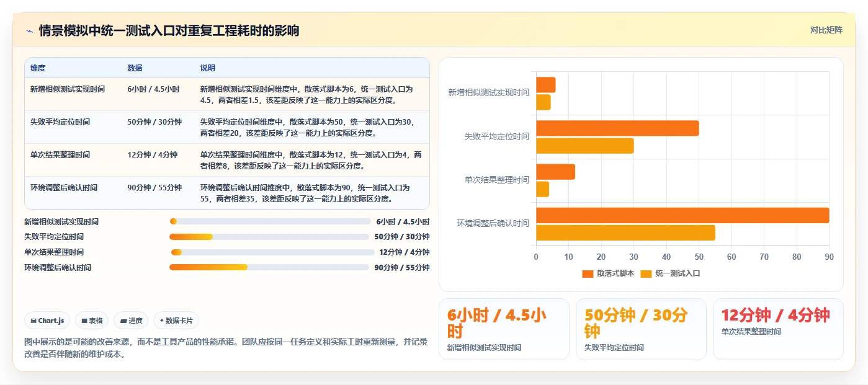Image resolution: width=868 pixels, height=385 pixels.
Task: Click the 6小时 / 4.5小时 value beside progress bar
Action: 403,221
